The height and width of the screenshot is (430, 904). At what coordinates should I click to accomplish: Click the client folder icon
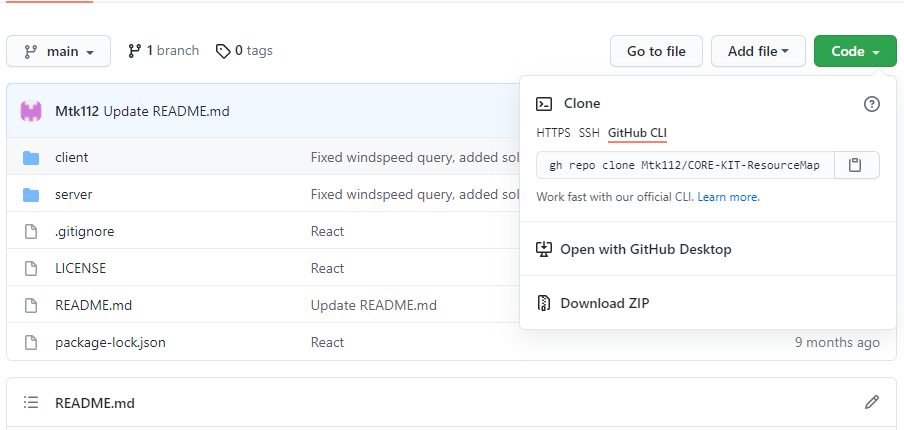coord(31,157)
